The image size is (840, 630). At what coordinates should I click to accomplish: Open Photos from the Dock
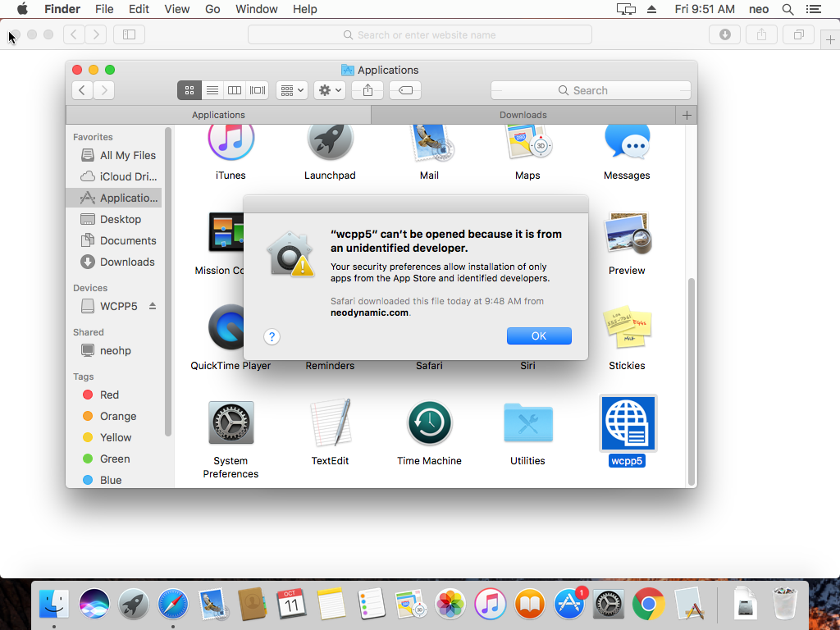click(x=450, y=605)
